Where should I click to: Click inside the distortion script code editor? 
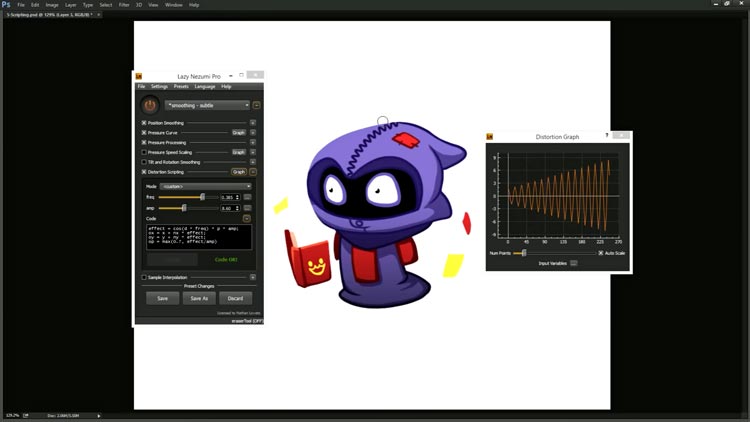[198, 237]
